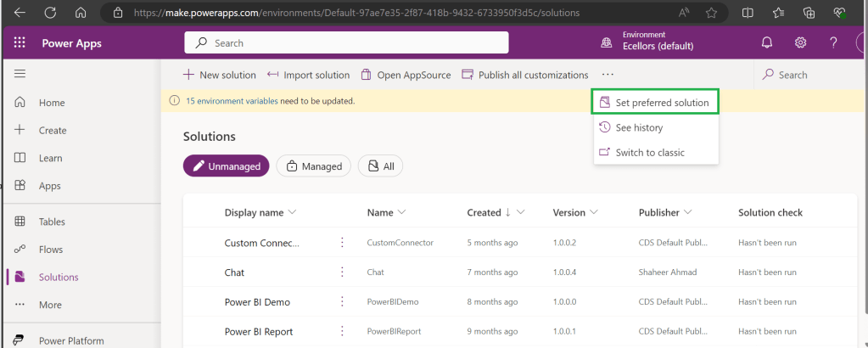Open the settings gear in header
This screenshot has height=348, width=868.
point(800,42)
